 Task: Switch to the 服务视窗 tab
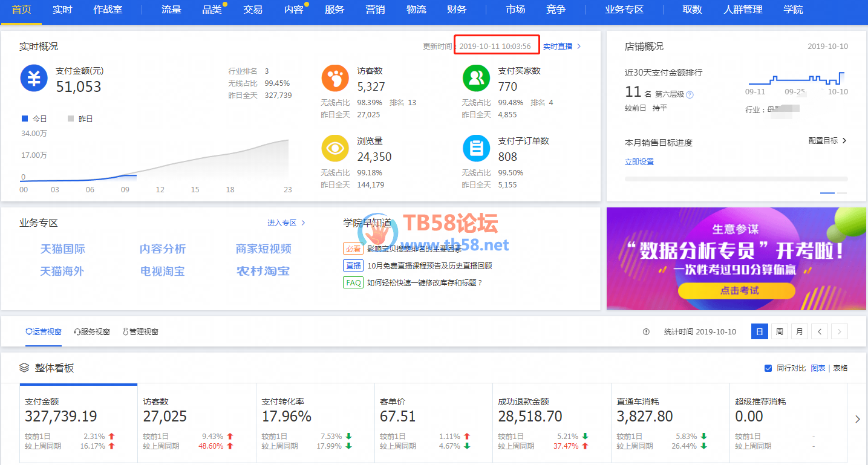[x=92, y=332]
